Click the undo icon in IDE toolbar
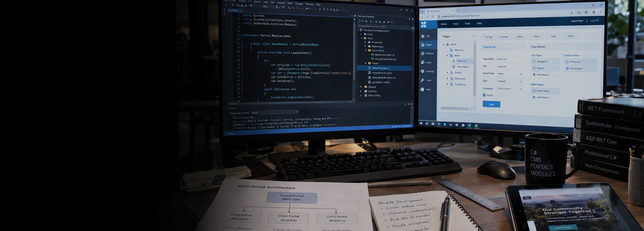 coord(251,6)
